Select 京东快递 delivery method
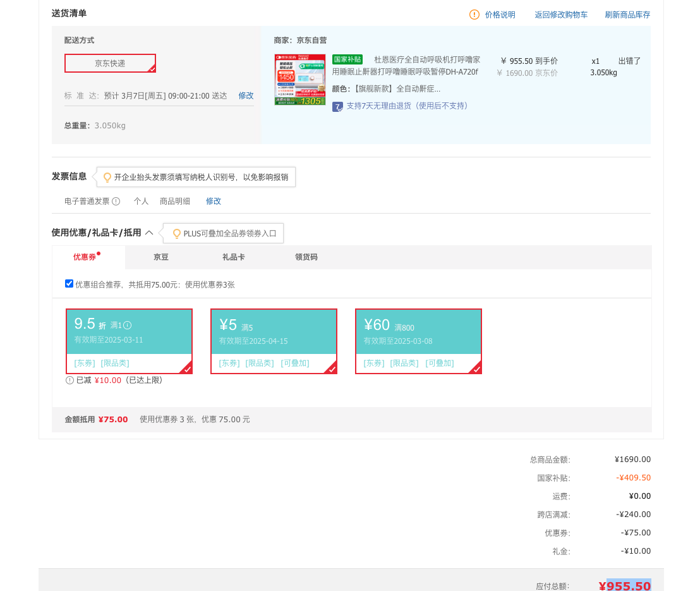 (x=111, y=63)
